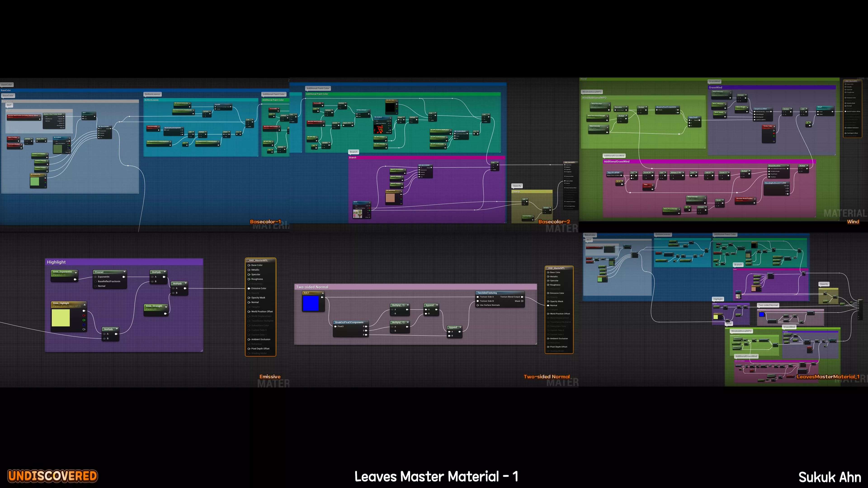Image resolution: width=868 pixels, height=488 pixels.
Task: Expand the Emis_Strength parameter node arrow
Action: click(x=166, y=307)
